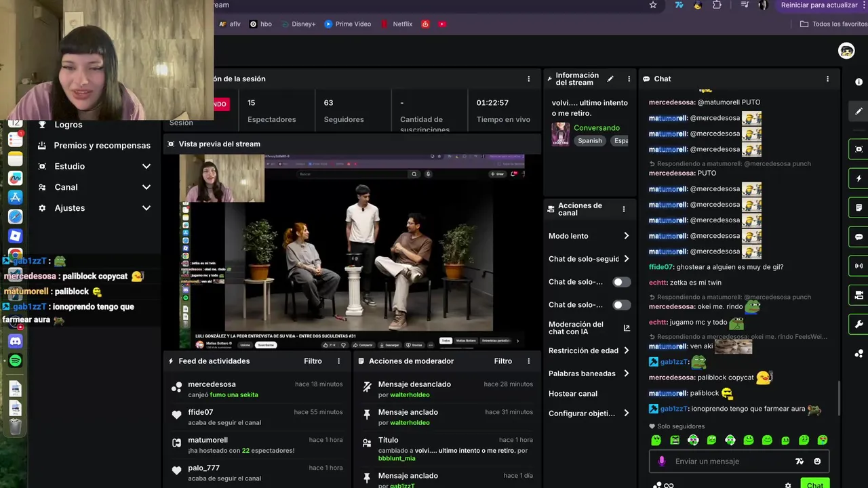868x488 pixels.
Task: Open chat settings gear icon
Action: [788, 485]
